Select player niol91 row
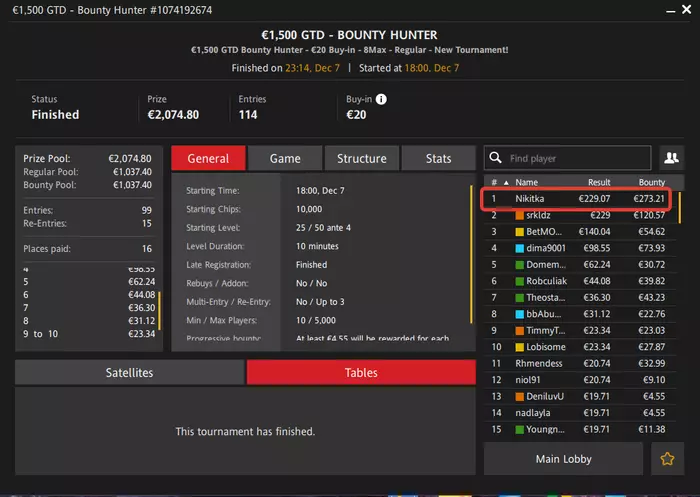Viewport: 700px width, 497px height. [x=579, y=380]
